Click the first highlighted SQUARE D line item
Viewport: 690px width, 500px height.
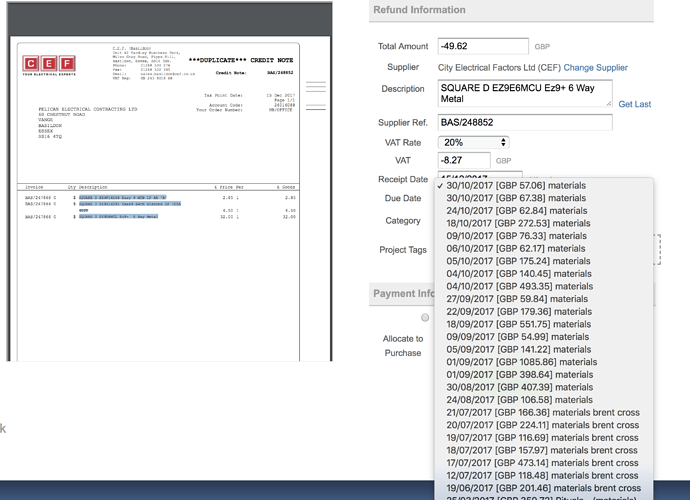tap(123, 198)
